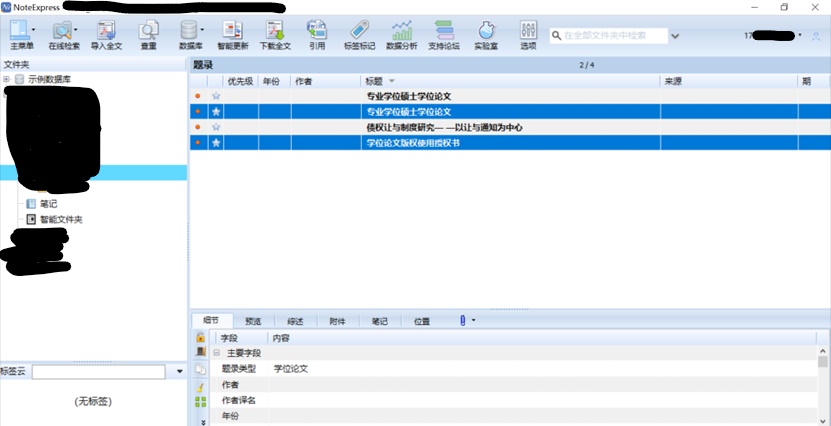Open the 查重 duplicate check tool
The height and width of the screenshot is (426, 831).
149,31
